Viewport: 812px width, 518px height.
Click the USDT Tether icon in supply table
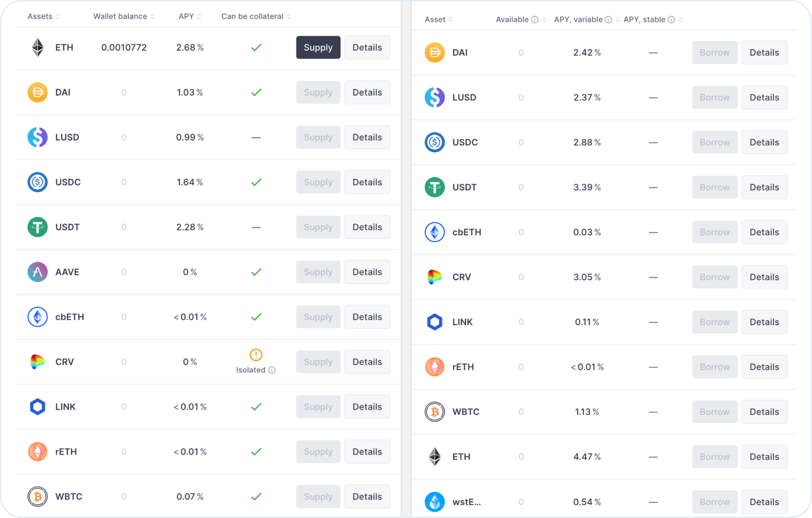click(38, 227)
